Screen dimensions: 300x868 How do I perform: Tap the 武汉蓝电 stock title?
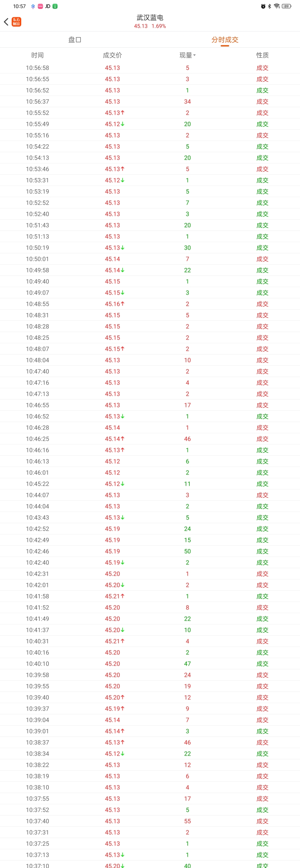click(x=150, y=18)
